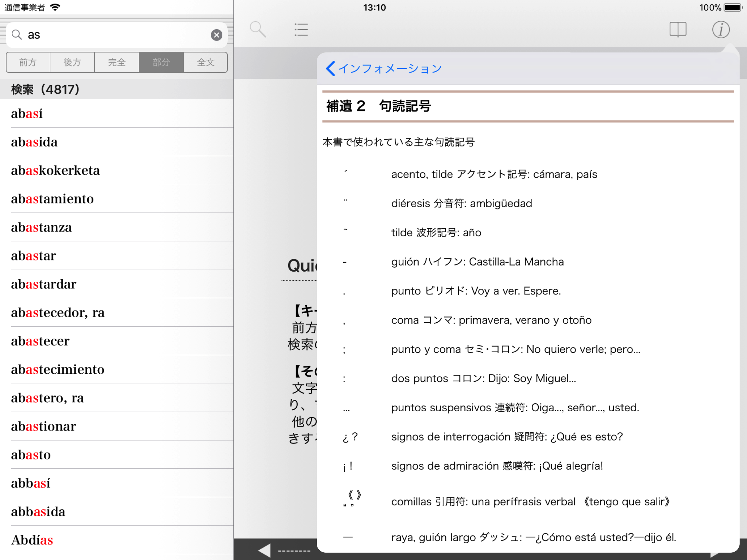The height and width of the screenshot is (560, 747).
Task: Click the magnifier inside the search field
Action: click(16, 35)
